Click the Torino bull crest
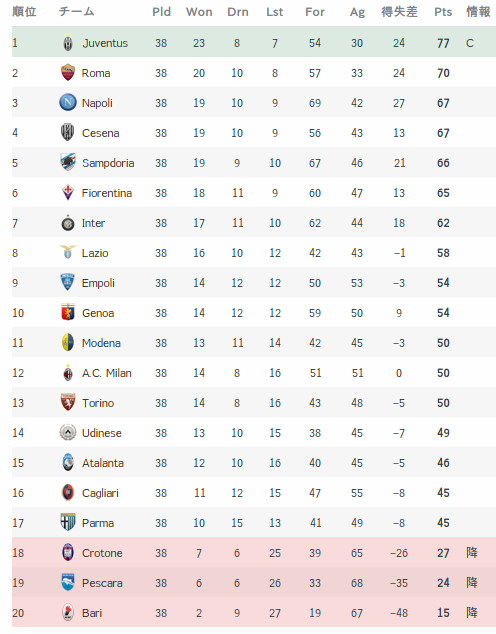Image resolution: width=496 pixels, height=634 pixels. tap(68, 402)
